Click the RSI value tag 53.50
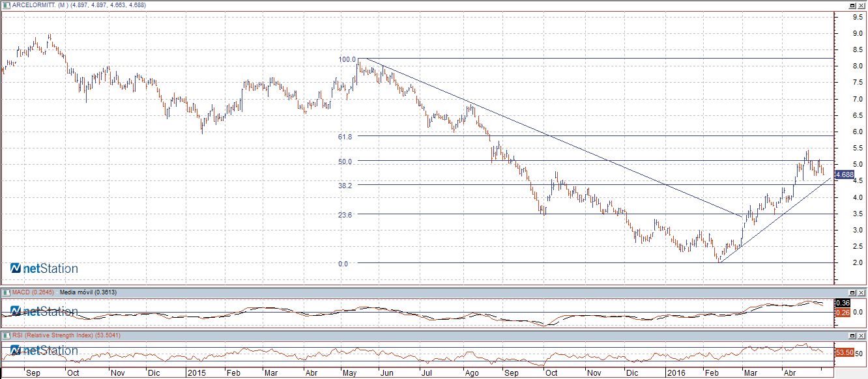This screenshot has width=868, height=379. pyautogui.click(x=844, y=352)
